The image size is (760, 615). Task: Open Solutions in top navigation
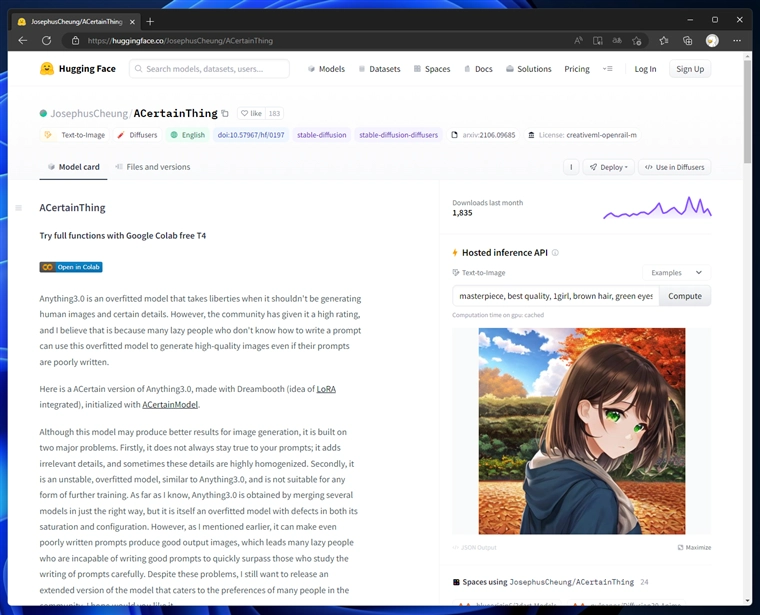click(528, 69)
